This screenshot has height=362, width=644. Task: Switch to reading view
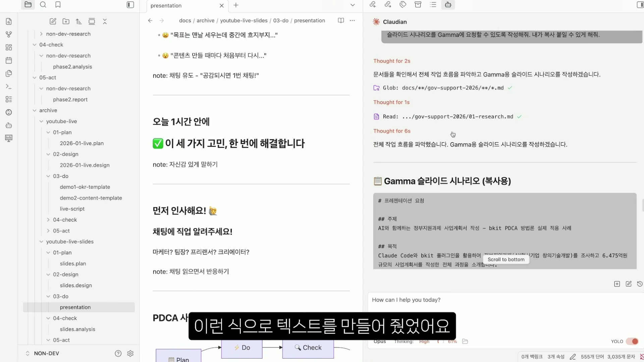click(x=341, y=20)
